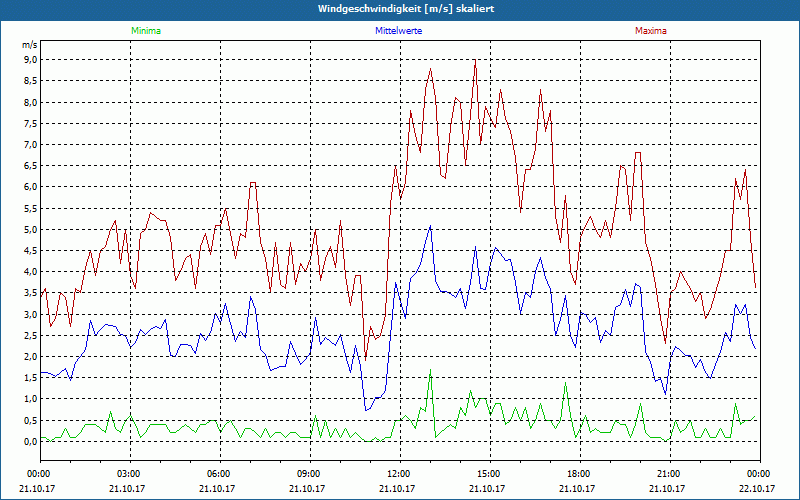The width and height of the screenshot is (800, 500).
Task: Select the 06:00 time axis marker
Action: pyautogui.click(x=219, y=474)
